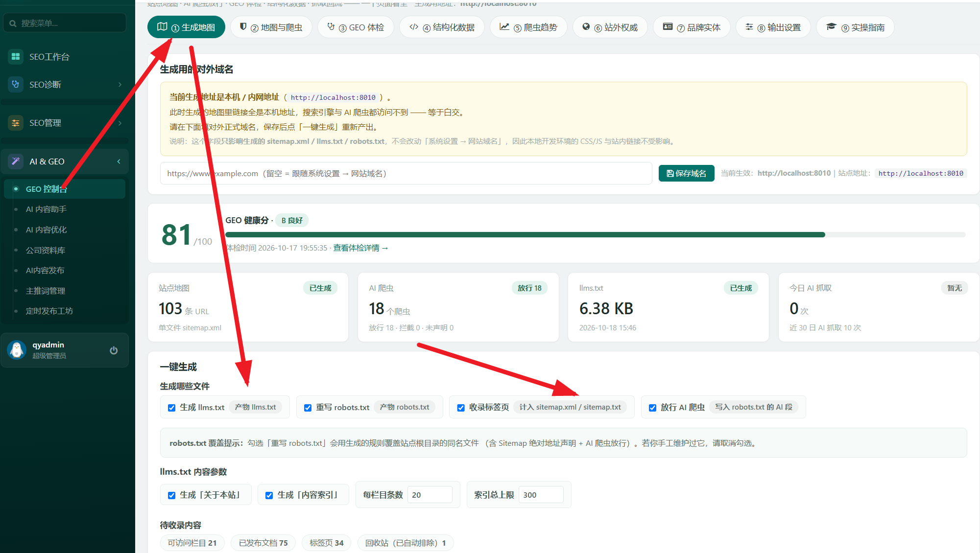980x553 pixels.
Task: Open the 查看体检详情 link
Action: click(360, 248)
